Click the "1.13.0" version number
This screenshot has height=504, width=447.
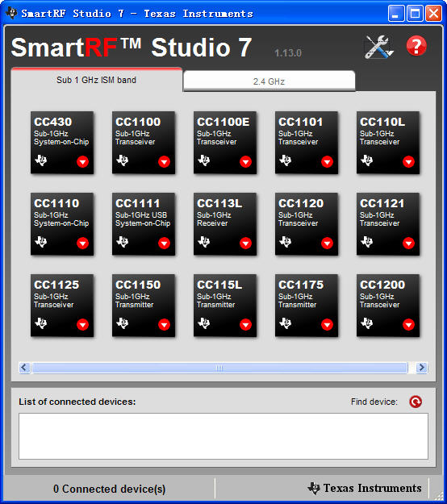[x=288, y=53]
